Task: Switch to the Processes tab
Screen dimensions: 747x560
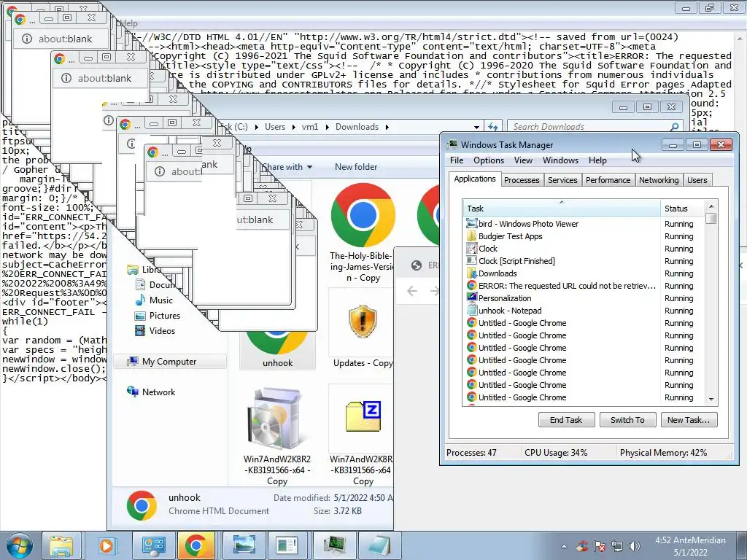Action: click(x=522, y=180)
